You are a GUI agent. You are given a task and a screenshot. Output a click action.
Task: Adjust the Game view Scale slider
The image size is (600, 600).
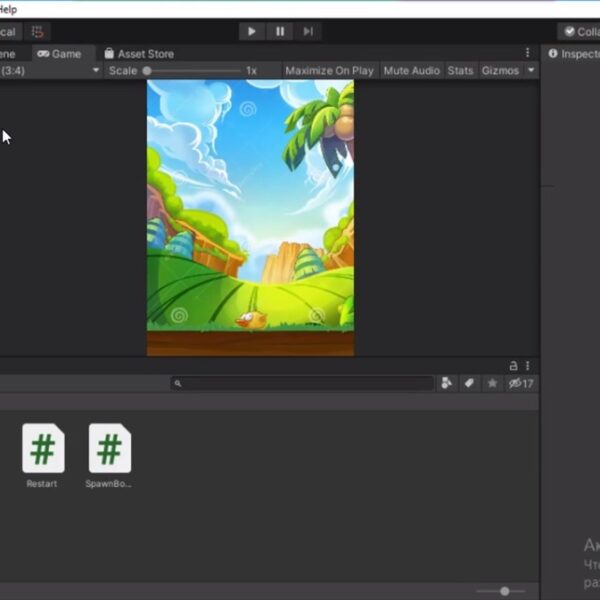pyautogui.click(x=192, y=71)
